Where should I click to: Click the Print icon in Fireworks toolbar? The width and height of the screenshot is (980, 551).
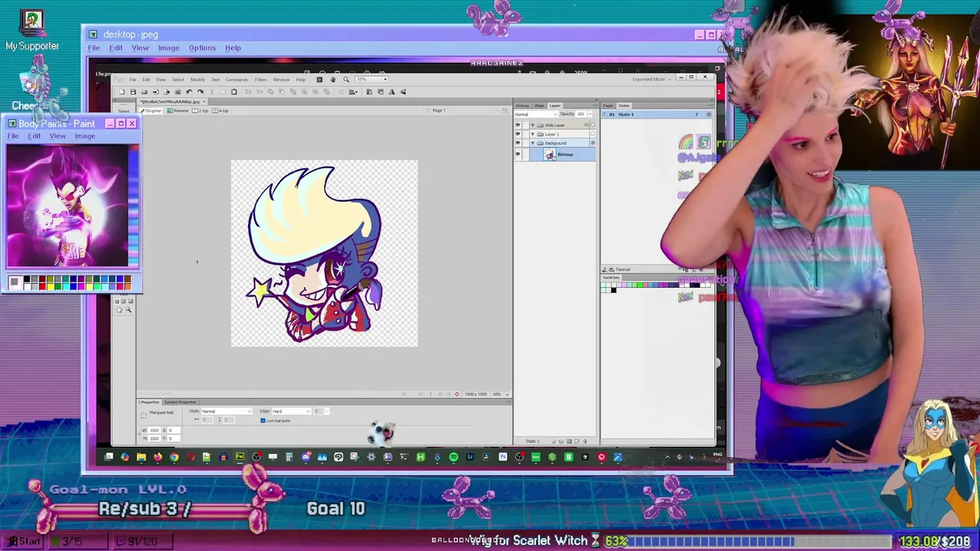(178, 92)
